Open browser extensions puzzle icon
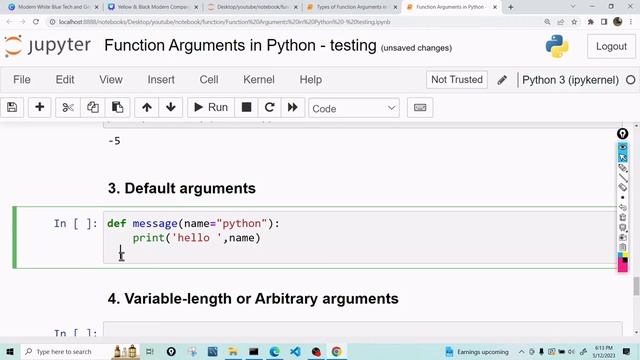The height and width of the screenshot is (360, 640). point(591,22)
